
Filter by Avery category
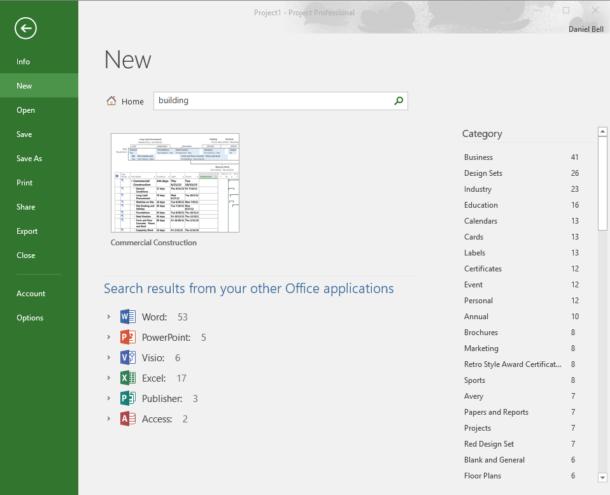(521, 396)
